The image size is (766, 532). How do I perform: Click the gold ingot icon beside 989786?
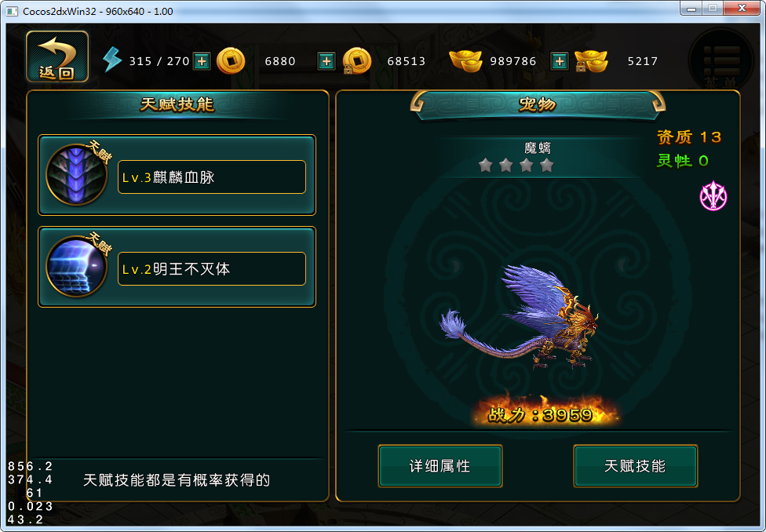click(x=465, y=61)
